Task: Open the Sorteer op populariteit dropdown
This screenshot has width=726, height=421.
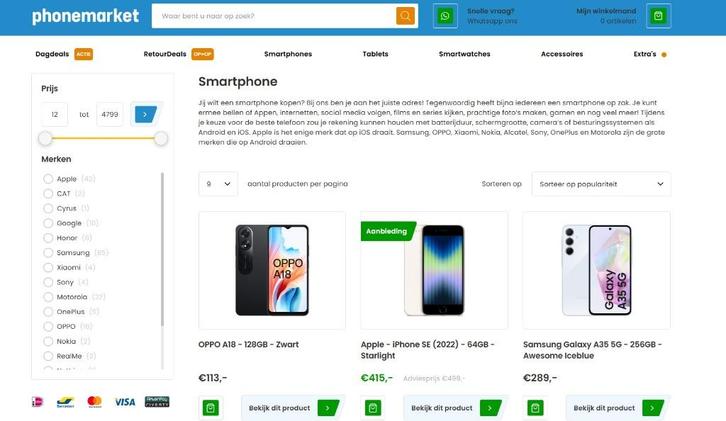Action: [601, 184]
